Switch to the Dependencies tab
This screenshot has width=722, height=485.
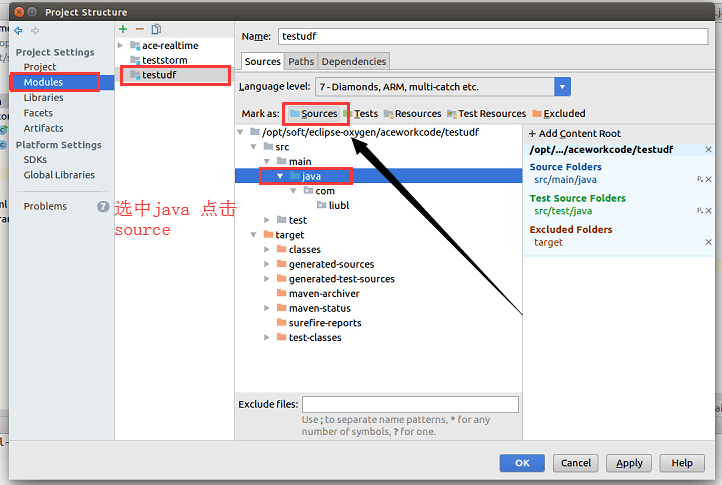(354, 62)
